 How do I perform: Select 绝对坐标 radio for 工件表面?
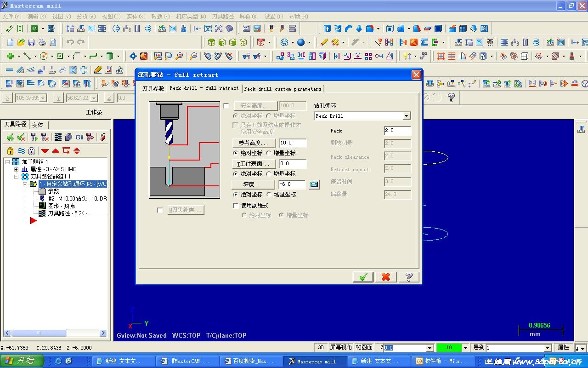236,174
